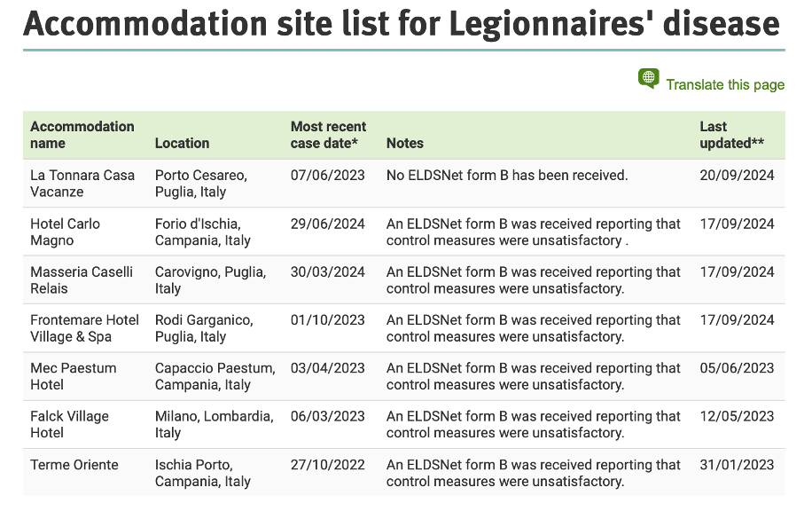Open the Translate this page link
The image size is (812, 511).
pyautogui.click(x=725, y=85)
